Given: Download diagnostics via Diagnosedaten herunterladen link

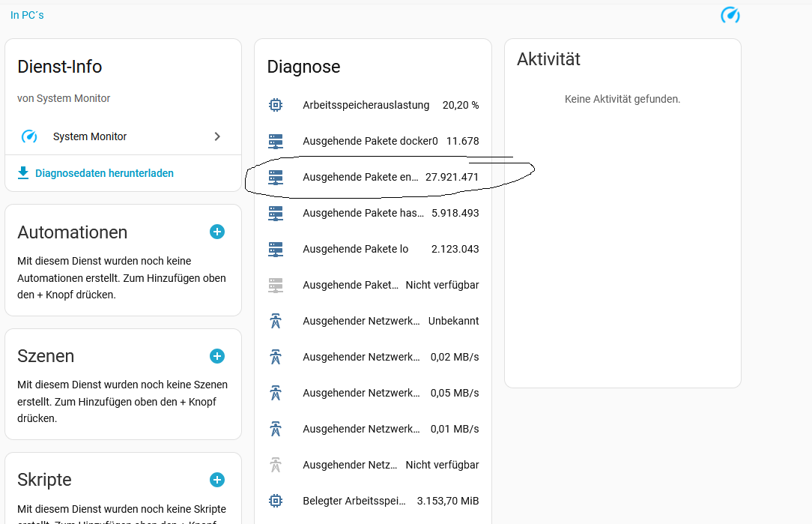Looking at the screenshot, I should (104, 173).
